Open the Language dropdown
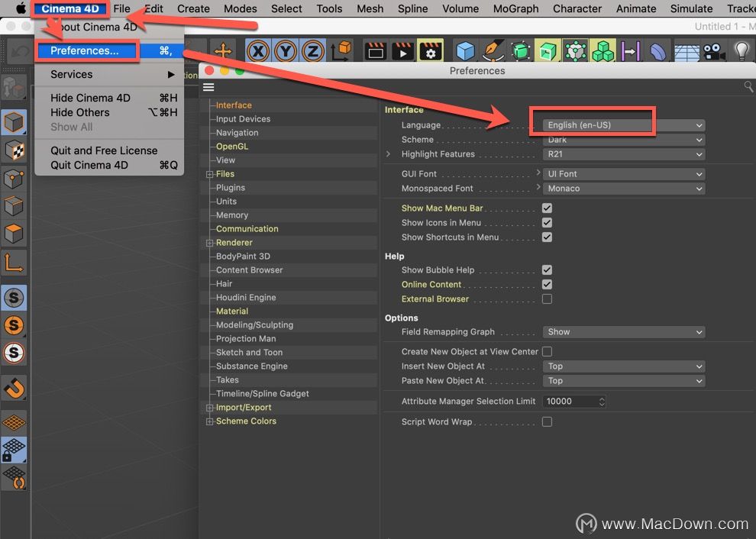The height and width of the screenshot is (539, 756). 624,125
